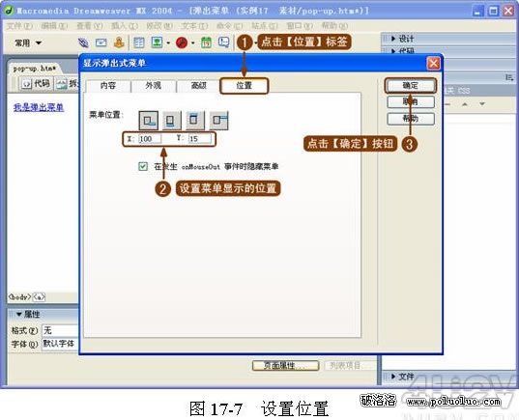Click the Y position input field
The image size is (519, 420).
(200, 139)
